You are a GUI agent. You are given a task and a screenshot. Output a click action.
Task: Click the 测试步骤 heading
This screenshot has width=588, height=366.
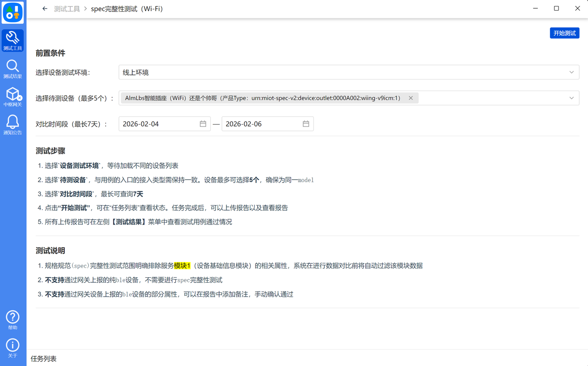(51, 151)
